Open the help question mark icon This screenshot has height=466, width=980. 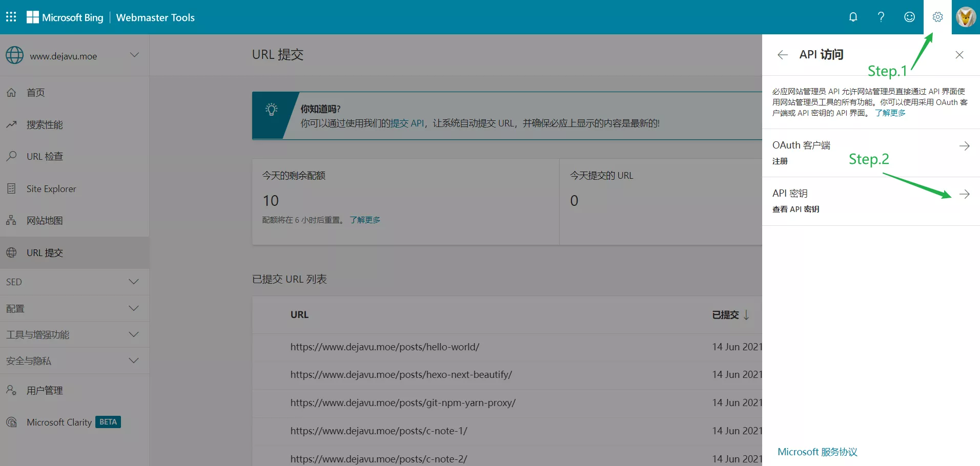(881, 17)
